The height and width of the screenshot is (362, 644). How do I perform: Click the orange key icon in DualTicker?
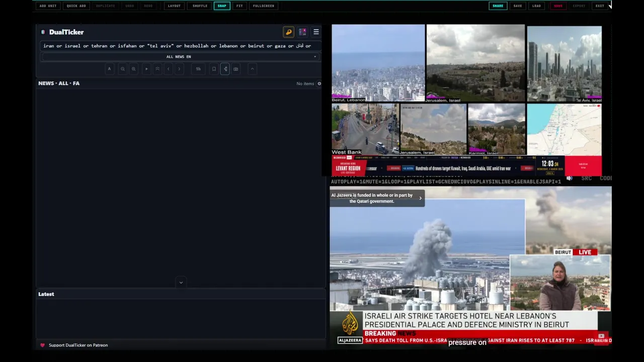[289, 32]
